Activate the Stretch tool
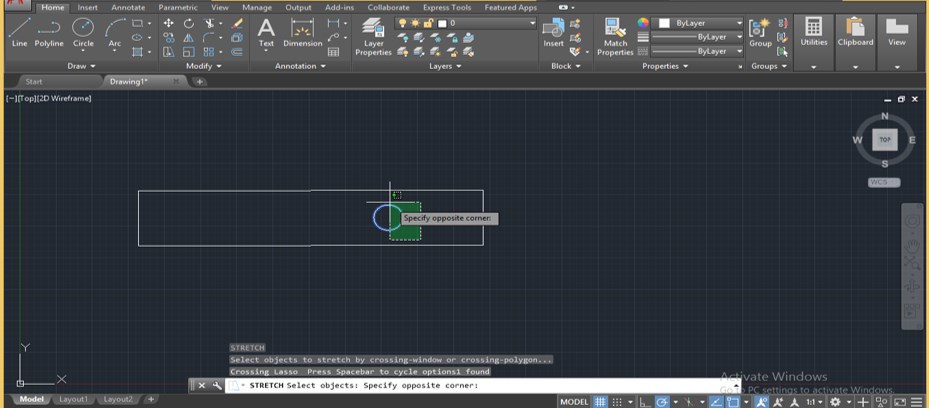929x408 pixels. [x=169, y=52]
